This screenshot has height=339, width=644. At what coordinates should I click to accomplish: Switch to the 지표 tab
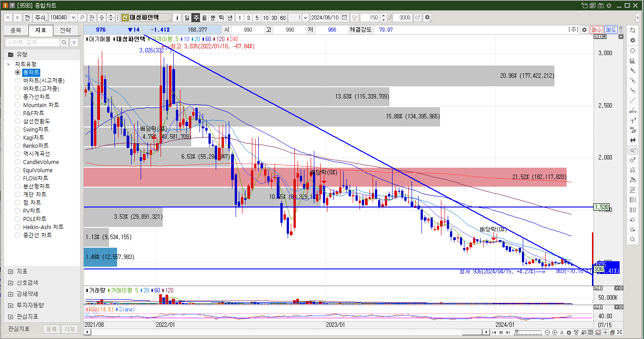(x=41, y=30)
